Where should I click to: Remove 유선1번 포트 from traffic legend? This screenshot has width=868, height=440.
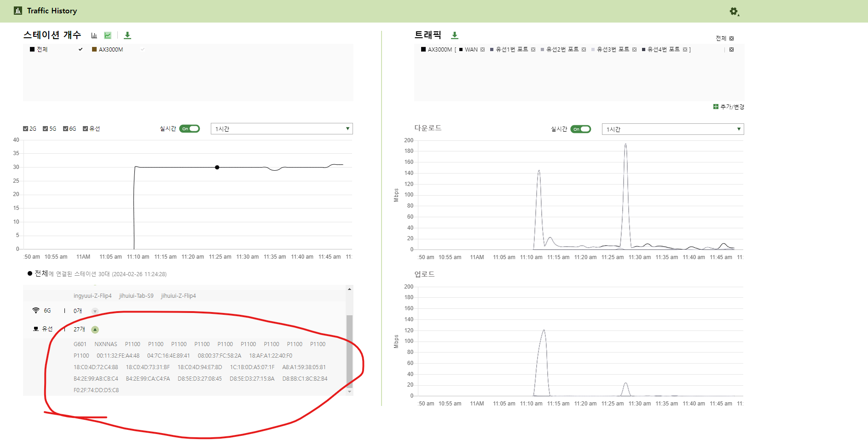pos(533,50)
